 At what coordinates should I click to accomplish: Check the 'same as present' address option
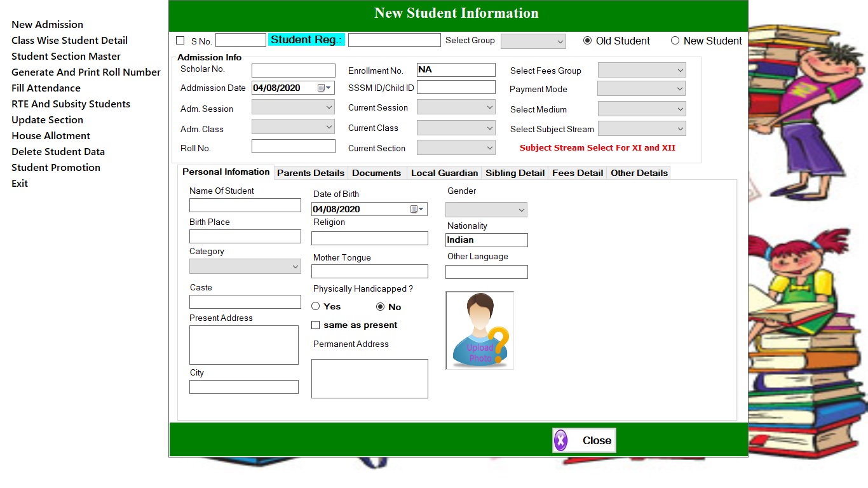(316, 325)
